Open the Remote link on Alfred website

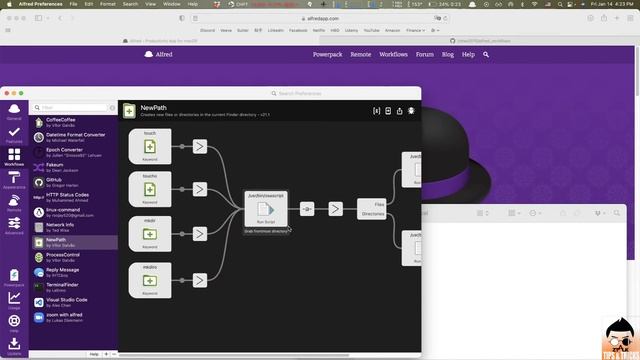(360, 54)
